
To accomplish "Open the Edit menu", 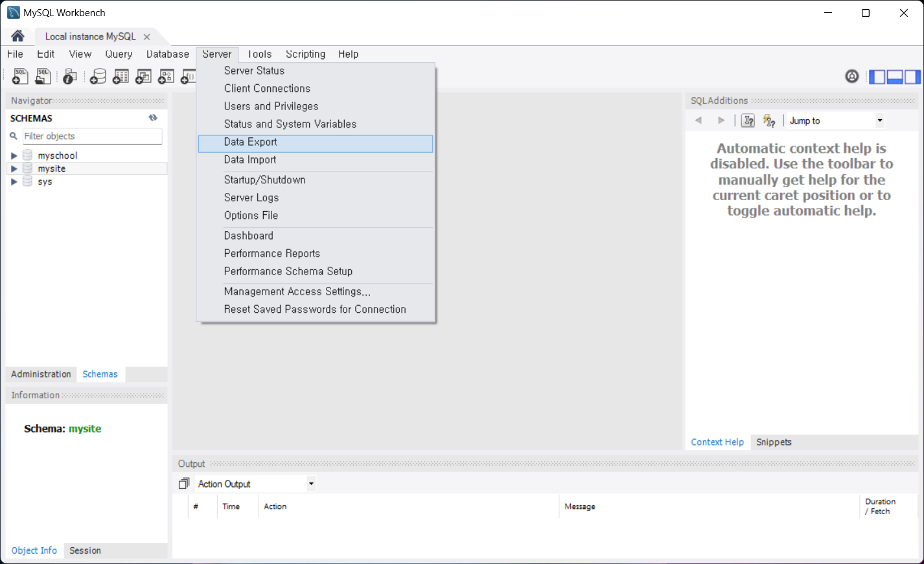I will tap(45, 54).
